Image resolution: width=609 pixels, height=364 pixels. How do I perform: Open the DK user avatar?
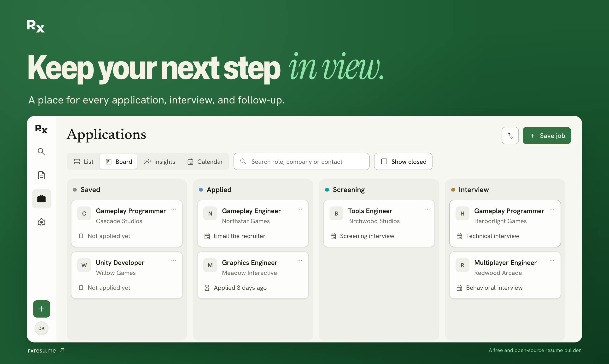pyautogui.click(x=41, y=328)
